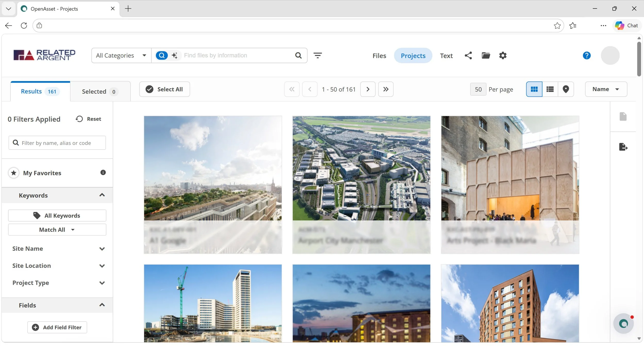Click the keyword search mode icon
The height and width of the screenshot is (362, 644).
162,55
